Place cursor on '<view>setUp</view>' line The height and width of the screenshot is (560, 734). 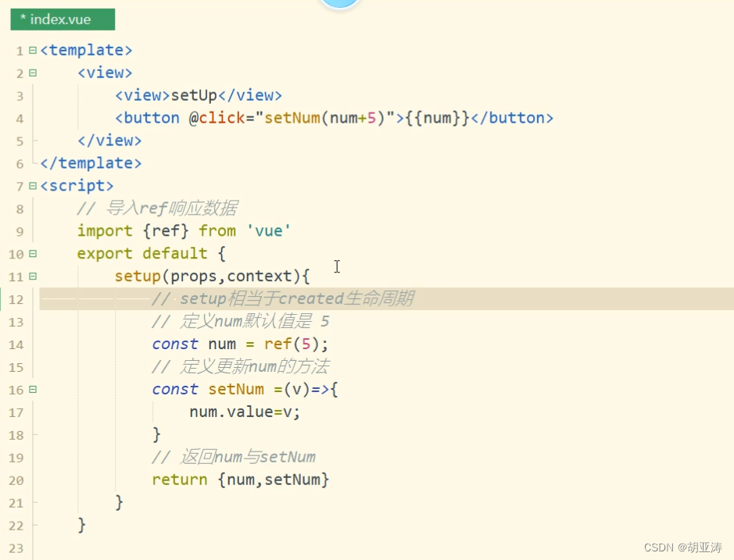pyautogui.click(x=199, y=95)
